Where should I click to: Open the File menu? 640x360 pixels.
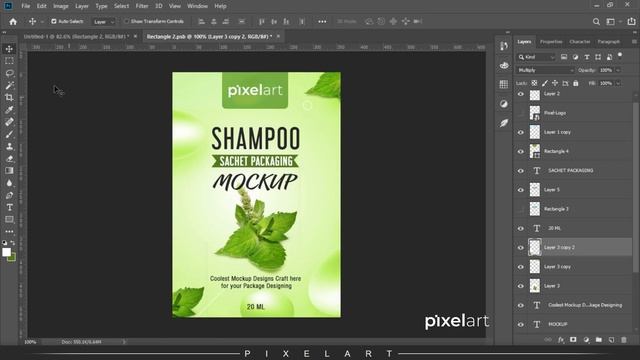pyautogui.click(x=26, y=6)
